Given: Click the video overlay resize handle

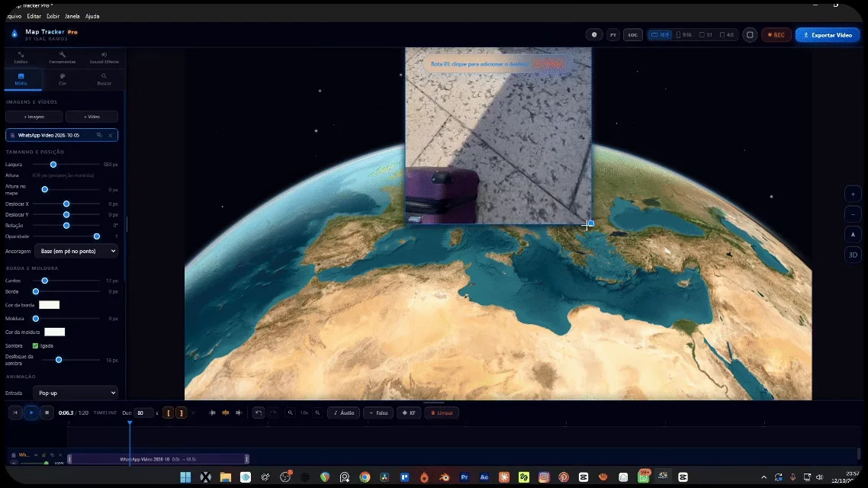Looking at the screenshot, I should (x=590, y=223).
